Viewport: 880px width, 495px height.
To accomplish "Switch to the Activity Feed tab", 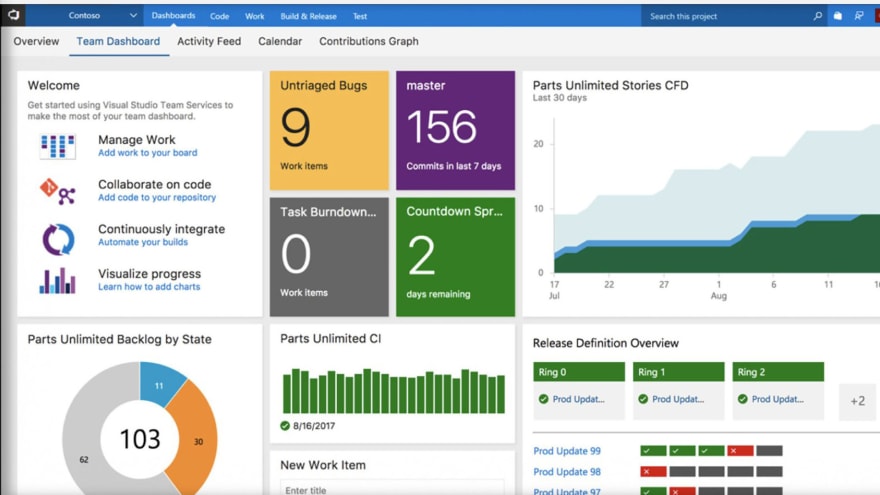I will coord(209,42).
